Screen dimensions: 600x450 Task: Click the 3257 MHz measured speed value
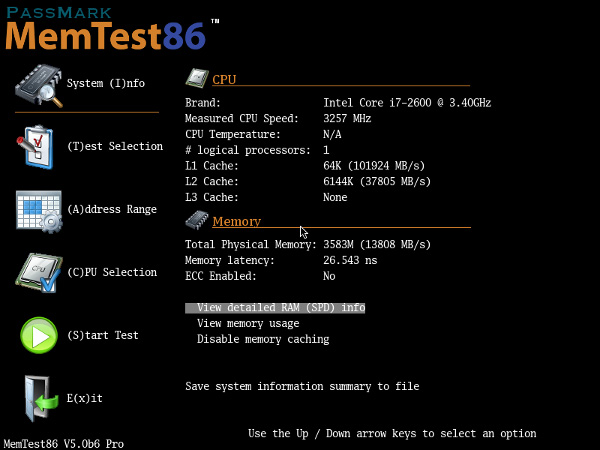(347, 119)
